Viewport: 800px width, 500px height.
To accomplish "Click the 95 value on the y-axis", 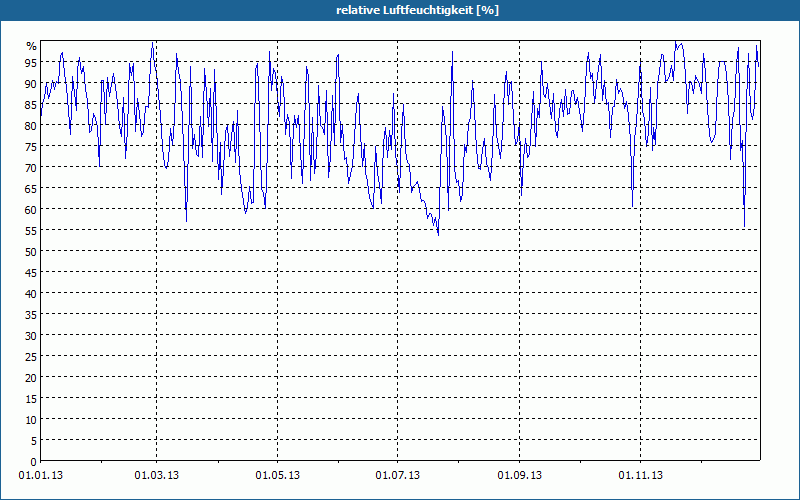I will pyautogui.click(x=31, y=63).
